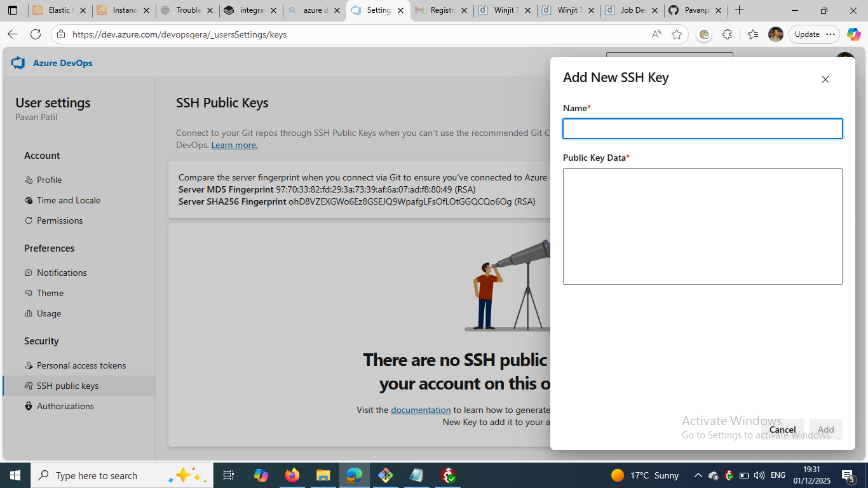Click the Azure DevOps logo icon
This screenshot has width=868, height=488.
(x=18, y=63)
